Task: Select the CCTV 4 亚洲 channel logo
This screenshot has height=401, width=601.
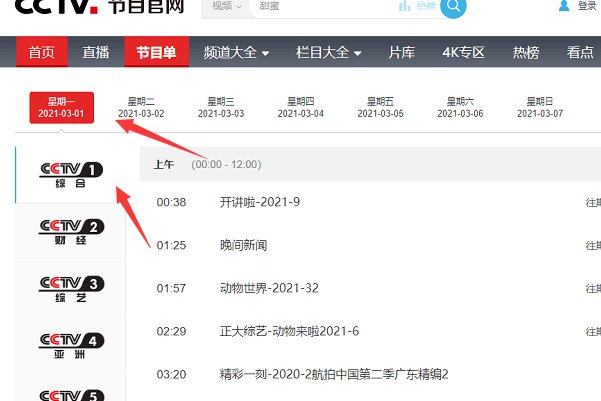Action: [x=71, y=345]
